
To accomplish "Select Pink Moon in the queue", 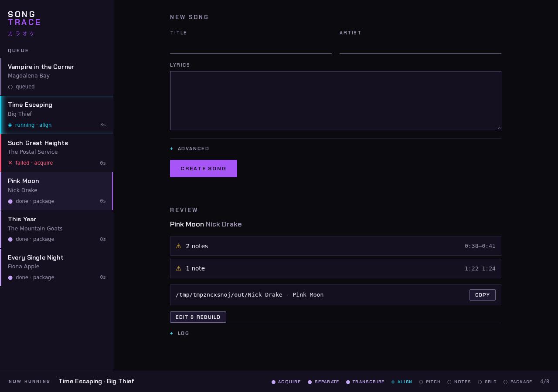I will click(x=57, y=191).
